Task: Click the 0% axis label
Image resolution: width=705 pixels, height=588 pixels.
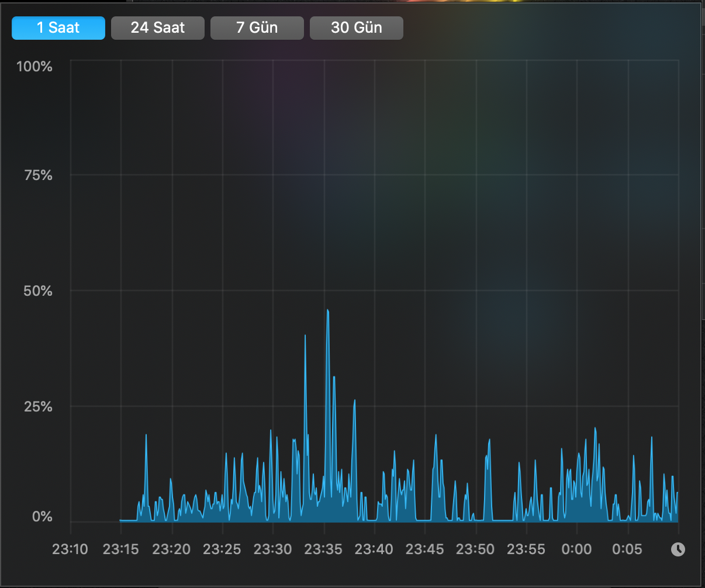Action: (42, 517)
